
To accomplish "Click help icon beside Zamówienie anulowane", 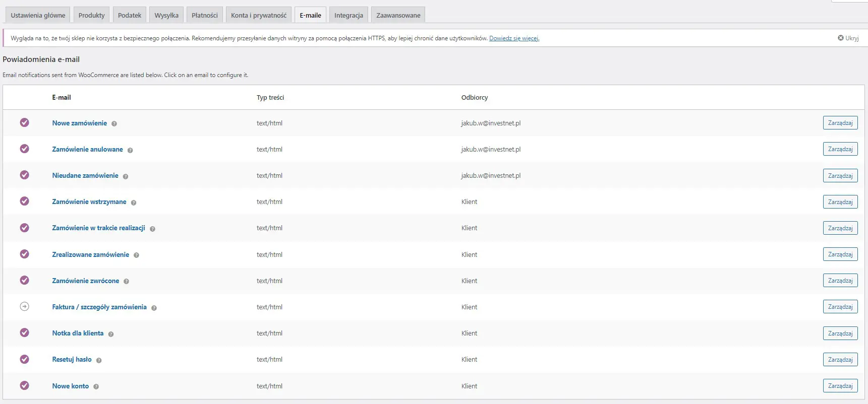I will point(130,150).
